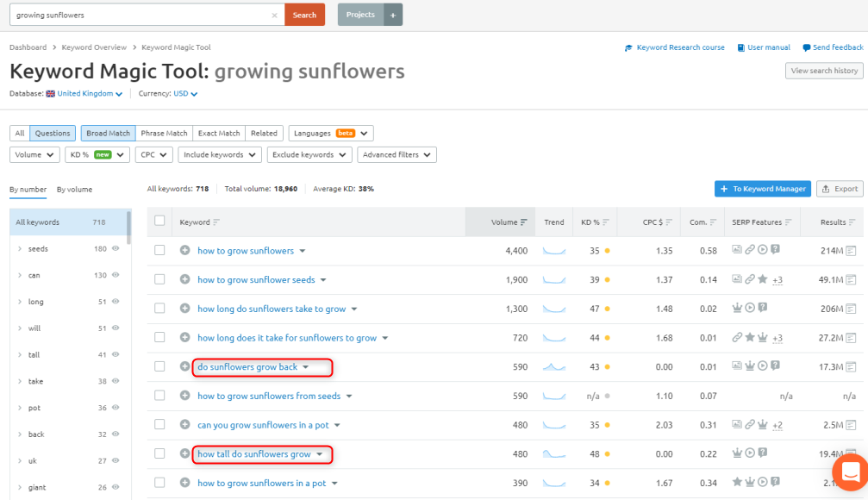Open the 'how tall do sunflowers grow' keyword link

pos(253,454)
